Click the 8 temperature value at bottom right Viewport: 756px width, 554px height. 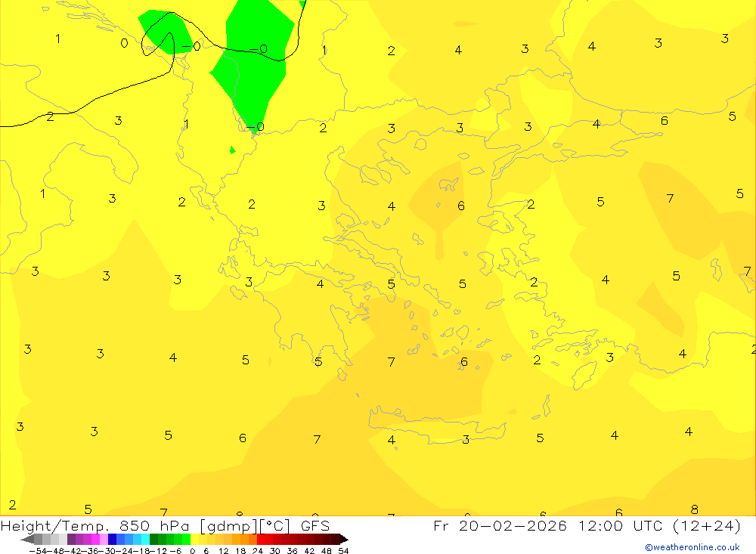694,509
